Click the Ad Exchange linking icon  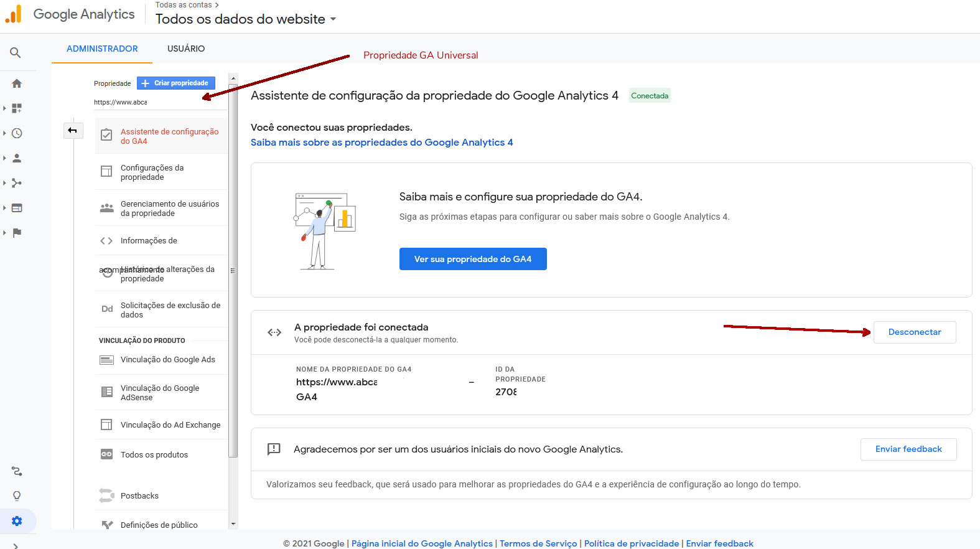point(106,425)
